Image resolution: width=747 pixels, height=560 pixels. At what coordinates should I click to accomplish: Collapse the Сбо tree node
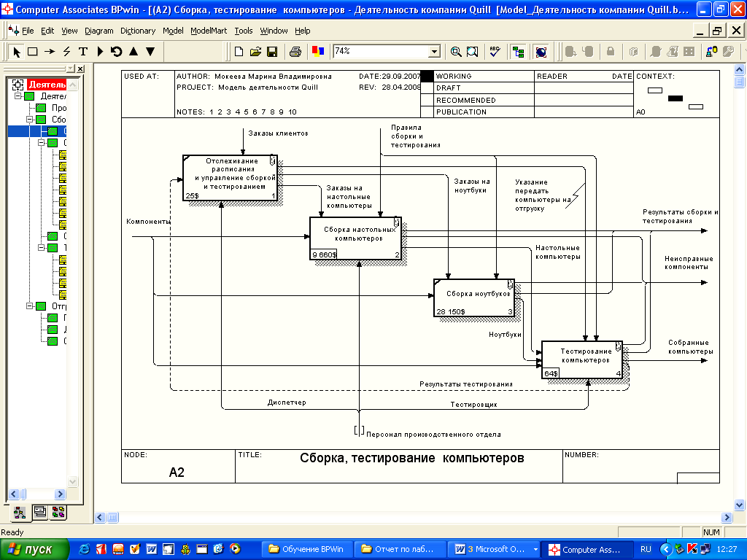coord(29,119)
